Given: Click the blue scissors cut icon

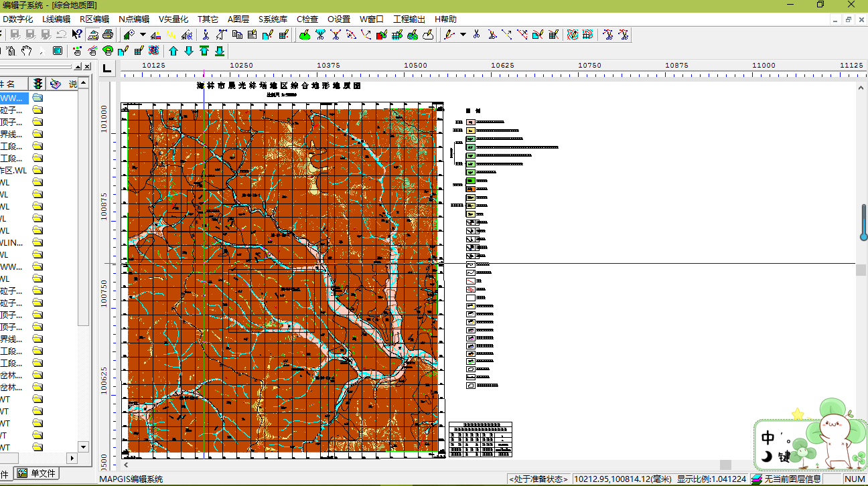Looking at the screenshot, I should click(x=206, y=34).
